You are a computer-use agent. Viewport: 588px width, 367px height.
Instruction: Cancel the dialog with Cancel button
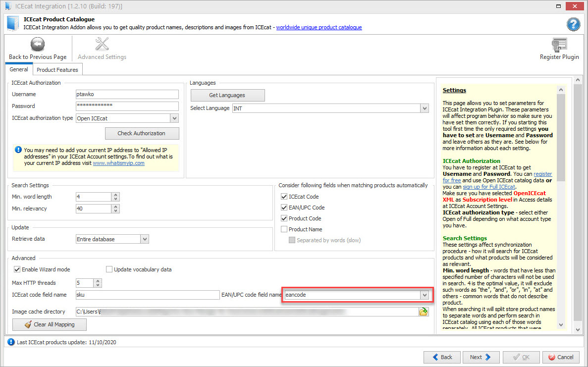point(561,357)
